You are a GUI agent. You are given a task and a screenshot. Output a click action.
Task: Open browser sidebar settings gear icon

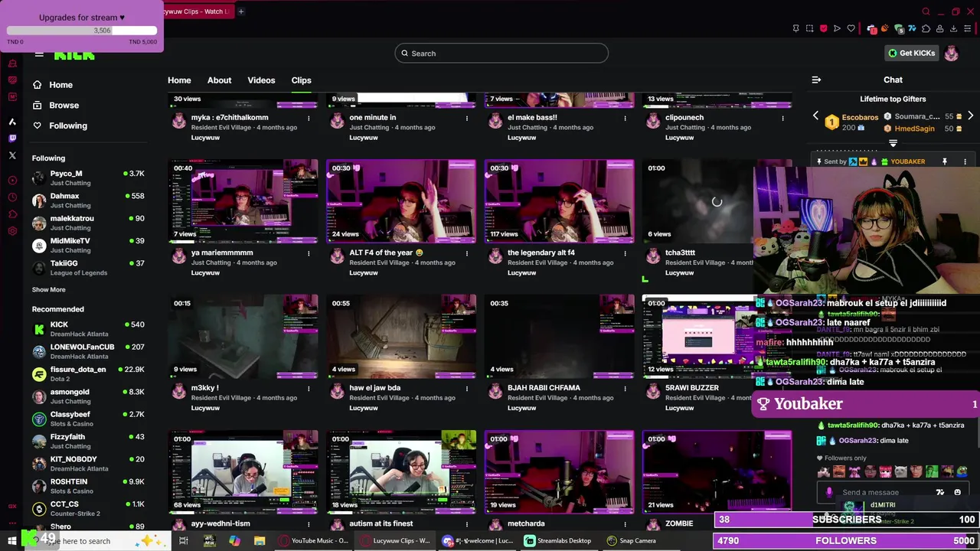12,231
